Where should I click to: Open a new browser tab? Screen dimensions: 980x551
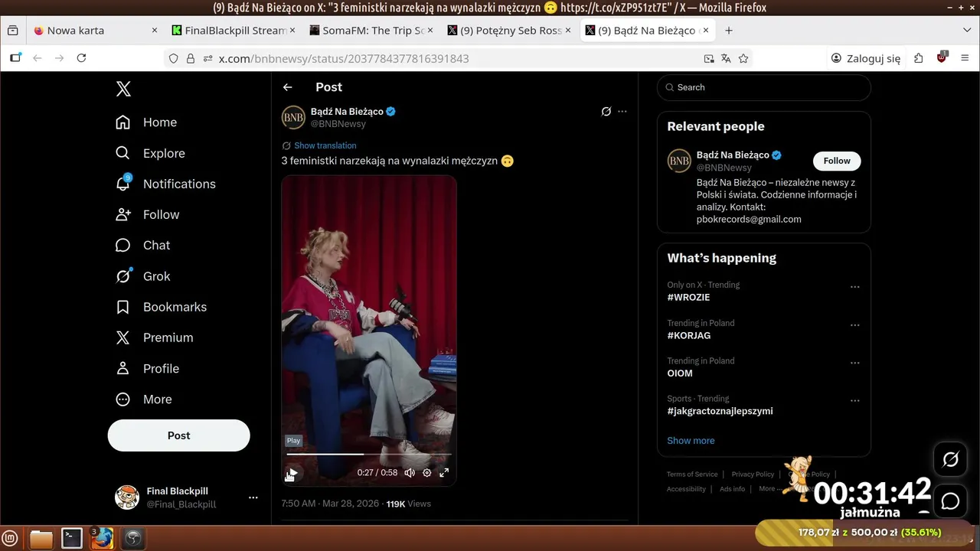pyautogui.click(x=729, y=31)
